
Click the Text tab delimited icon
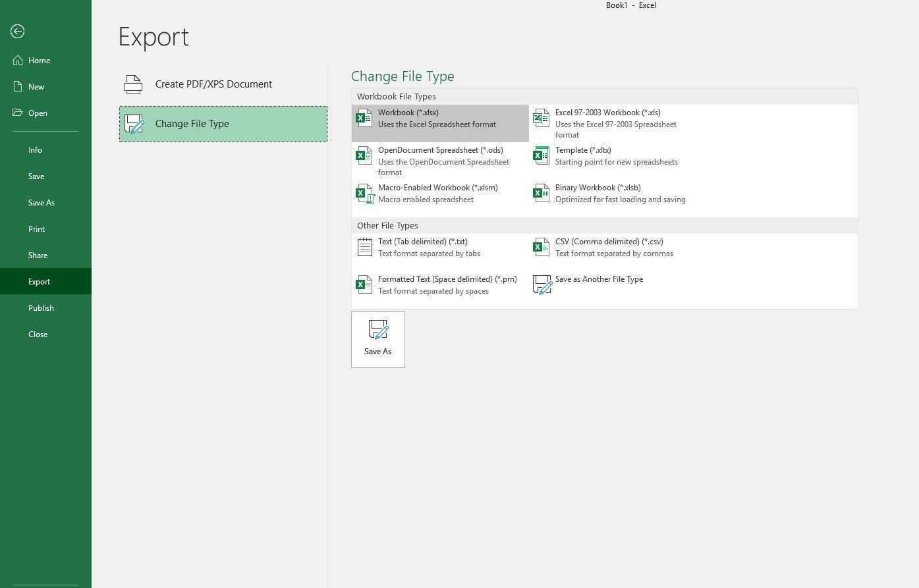(364, 248)
